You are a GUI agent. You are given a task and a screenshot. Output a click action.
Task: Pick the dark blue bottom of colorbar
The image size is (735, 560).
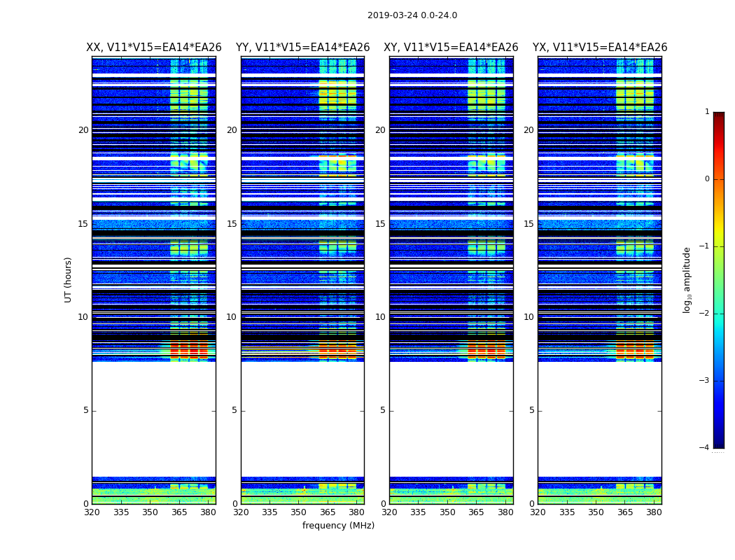coord(718,443)
